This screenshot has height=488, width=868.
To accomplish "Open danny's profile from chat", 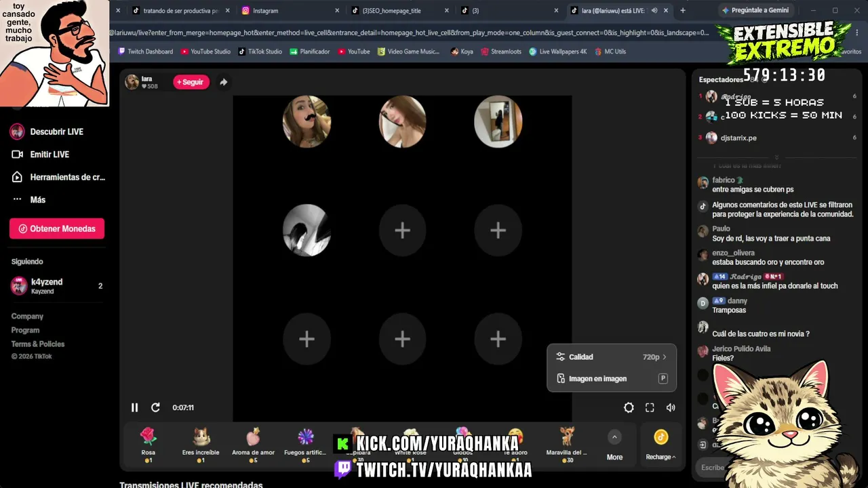I will [737, 301].
